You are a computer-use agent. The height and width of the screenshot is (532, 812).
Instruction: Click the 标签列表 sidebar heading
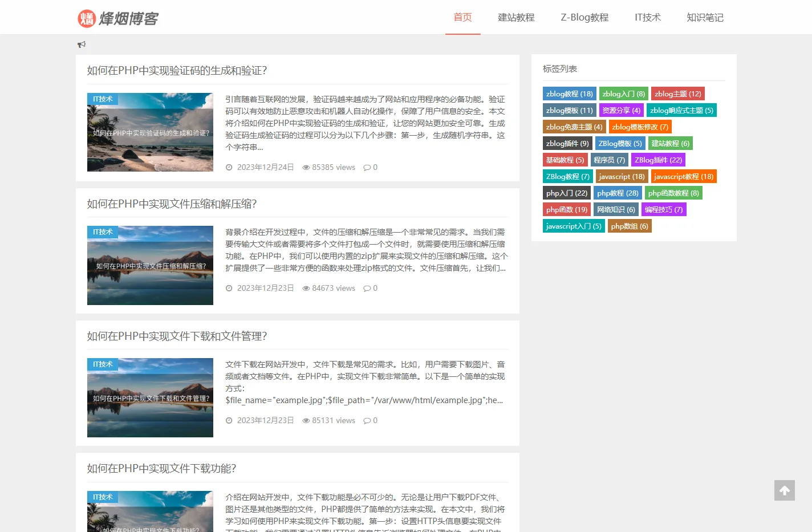click(560, 69)
